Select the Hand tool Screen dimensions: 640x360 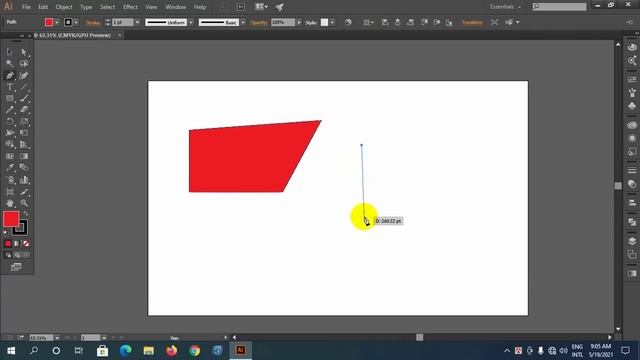click(x=9, y=203)
